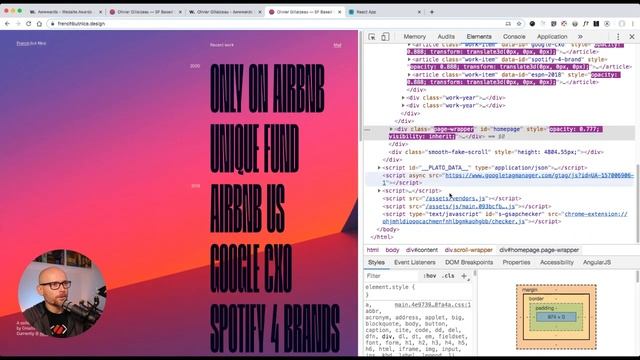Reload the page with the refresh icon
640x360 pixels.
[29, 24]
